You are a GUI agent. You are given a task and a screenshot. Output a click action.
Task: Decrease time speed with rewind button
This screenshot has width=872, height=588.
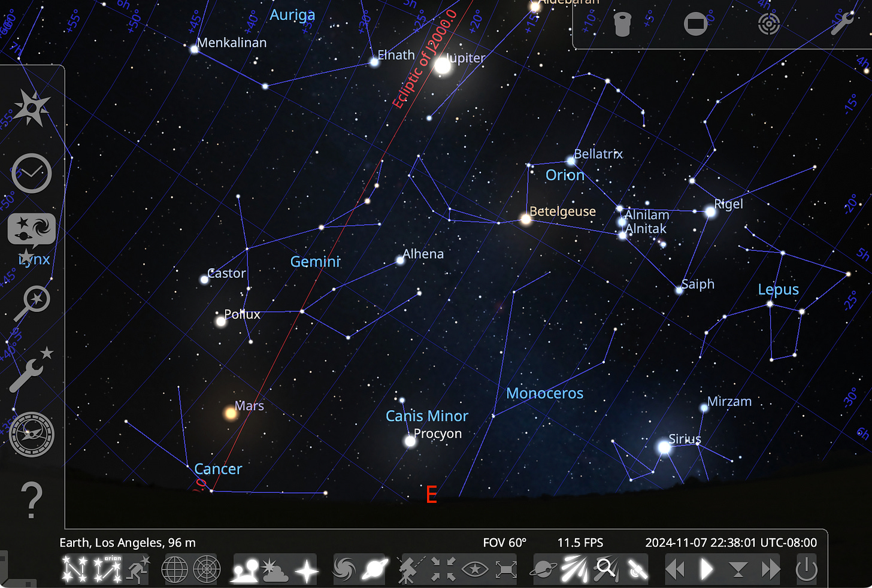tap(676, 569)
